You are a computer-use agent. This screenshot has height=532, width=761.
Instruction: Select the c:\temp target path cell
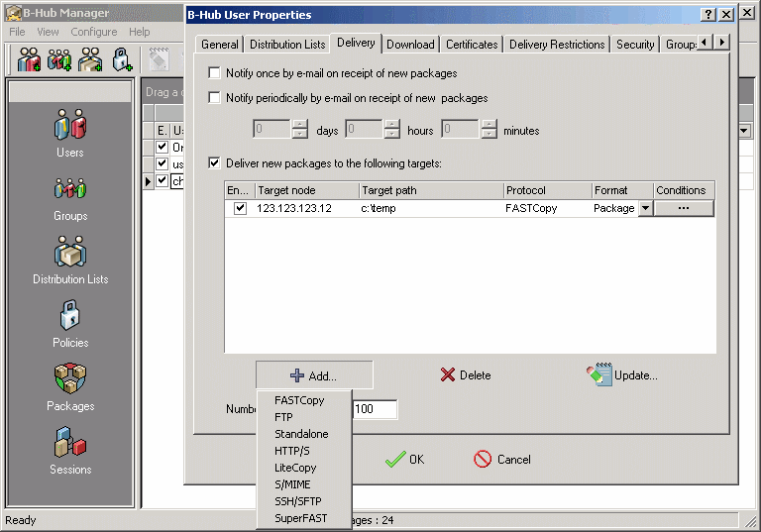pos(431,208)
